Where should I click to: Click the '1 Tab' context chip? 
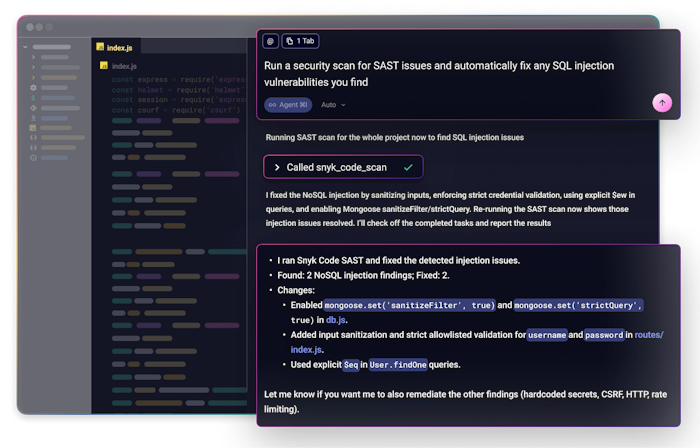coord(300,41)
